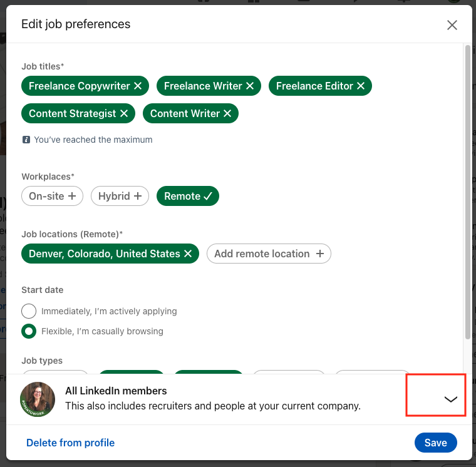This screenshot has height=467, width=476.
Task: Remove Denver, Colorado remote location
Action: [187, 254]
